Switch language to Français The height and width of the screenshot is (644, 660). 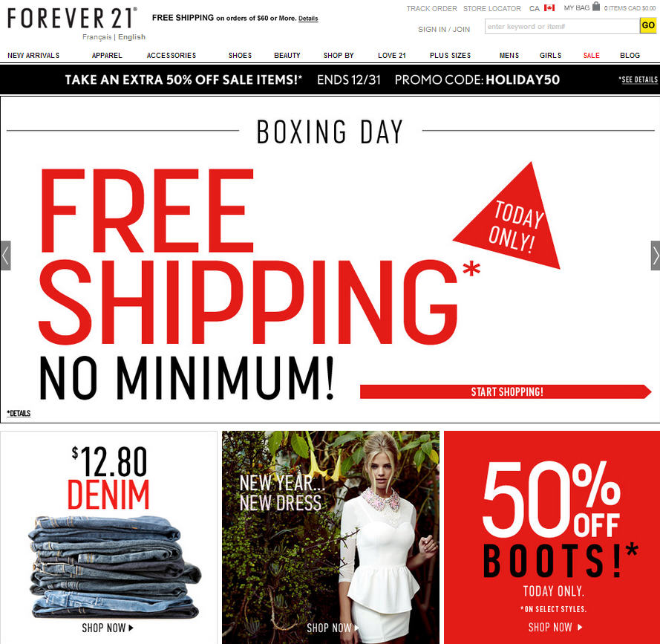(x=97, y=37)
